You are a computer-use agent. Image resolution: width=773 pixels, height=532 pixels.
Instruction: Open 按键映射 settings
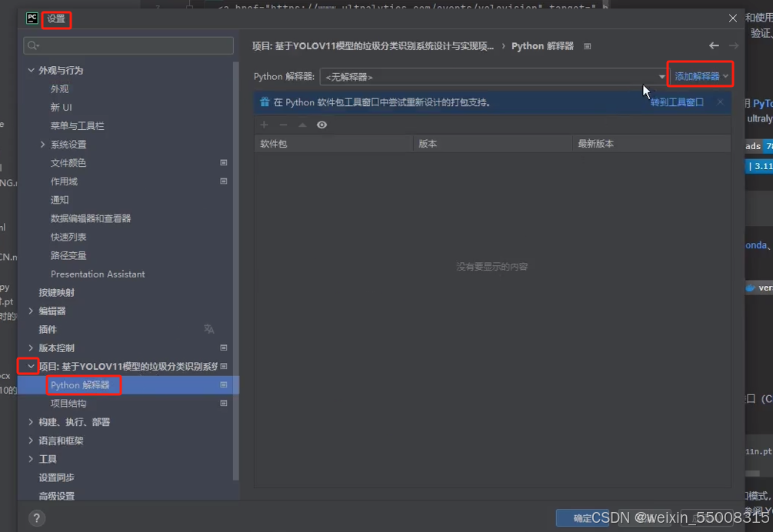pos(57,293)
